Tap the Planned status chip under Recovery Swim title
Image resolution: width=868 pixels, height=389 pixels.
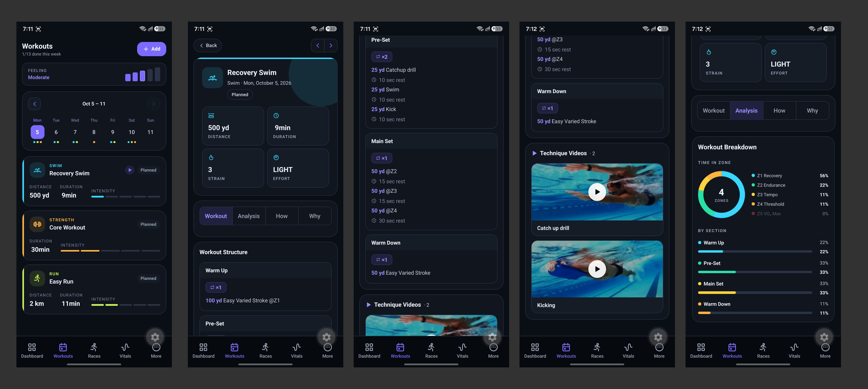pos(240,94)
